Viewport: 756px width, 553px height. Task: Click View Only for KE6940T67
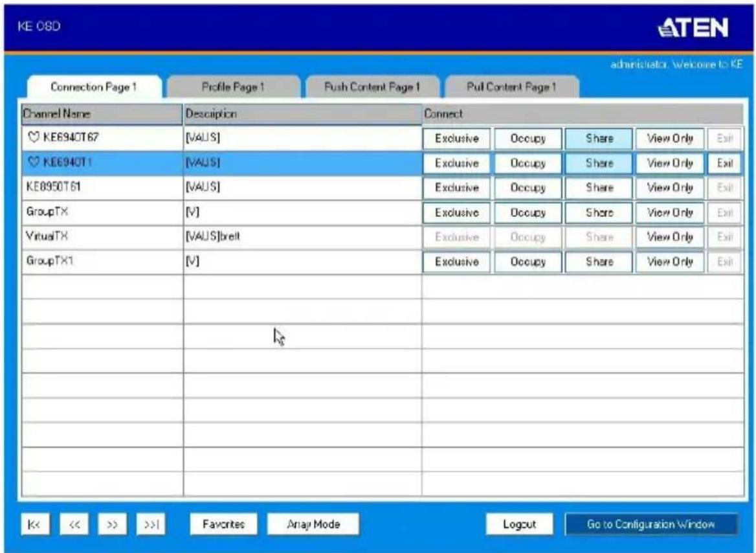pos(670,139)
